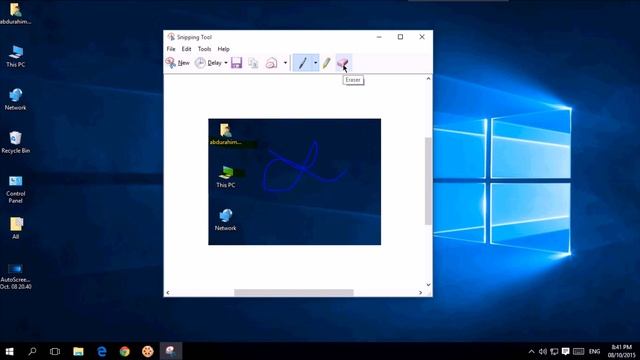The width and height of the screenshot is (640, 360).
Task: Select the Eraser tool
Action: tap(342, 63)
